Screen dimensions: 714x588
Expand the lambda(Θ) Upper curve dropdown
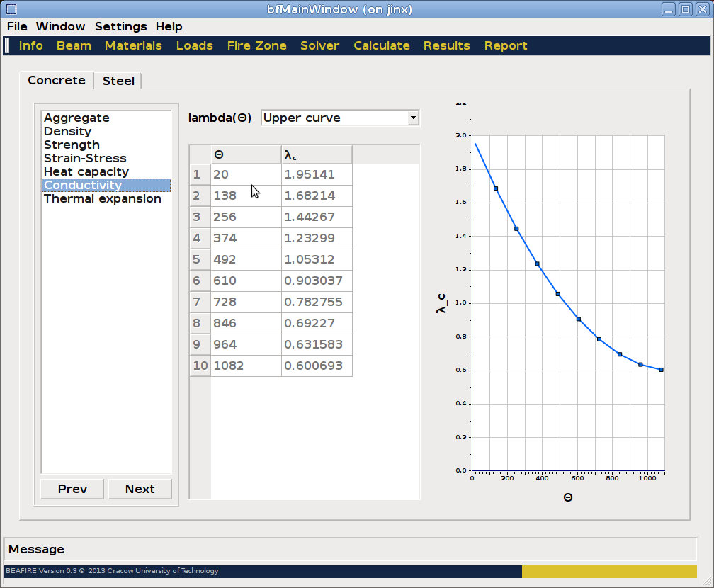(x=340, y=118)
